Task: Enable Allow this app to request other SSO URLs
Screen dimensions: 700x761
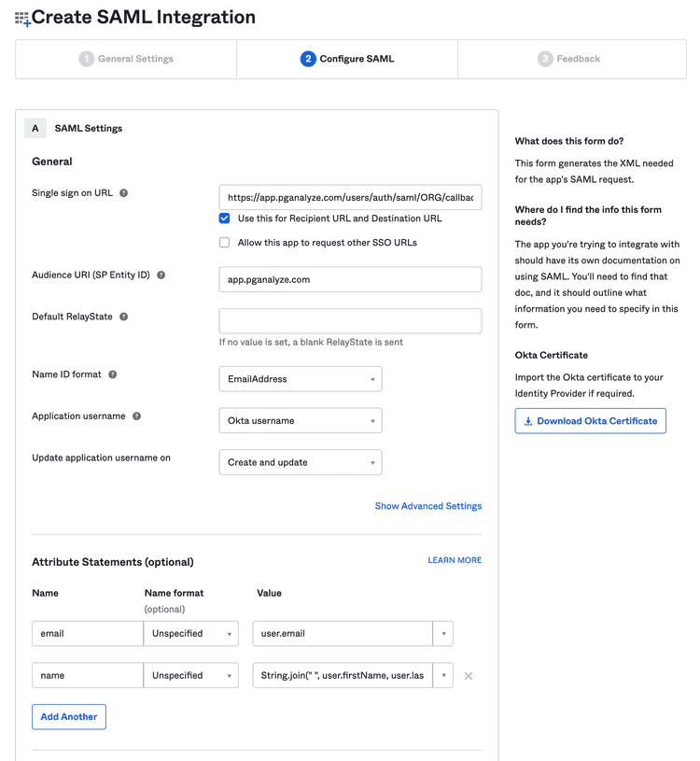Action: pos(224,243)
